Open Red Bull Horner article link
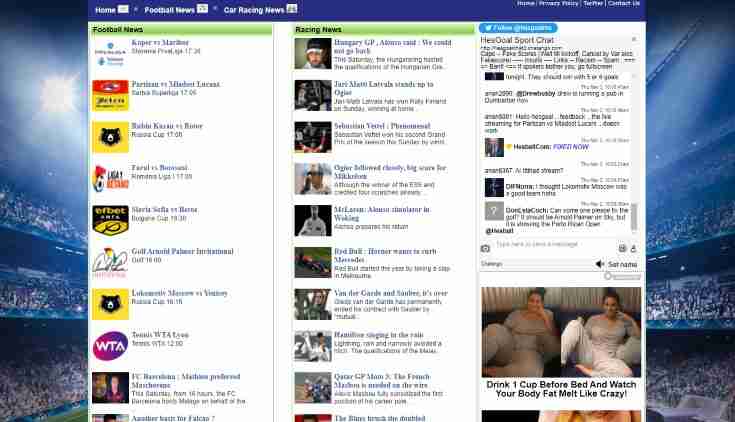The image size is (735, 422). [x=385, y=255]
